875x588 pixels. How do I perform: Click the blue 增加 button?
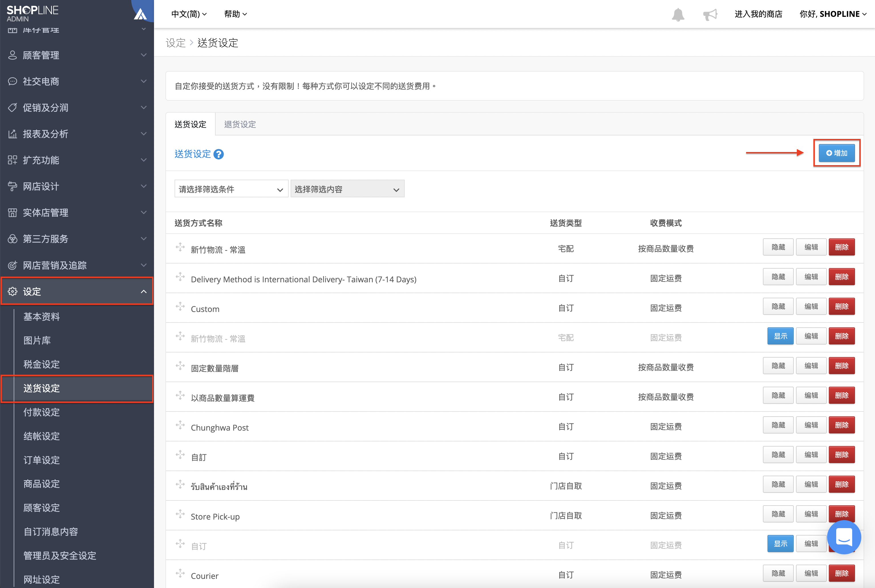point(837,153)
